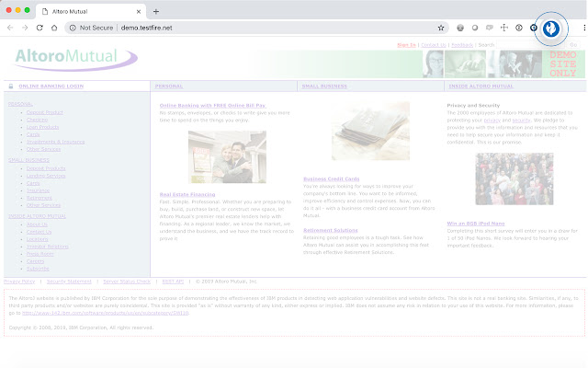
Task: Reload the page
Action: 40,28
